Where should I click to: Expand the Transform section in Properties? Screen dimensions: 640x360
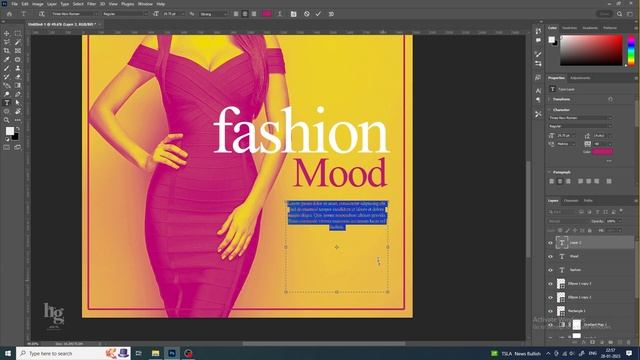pos(549,99)
